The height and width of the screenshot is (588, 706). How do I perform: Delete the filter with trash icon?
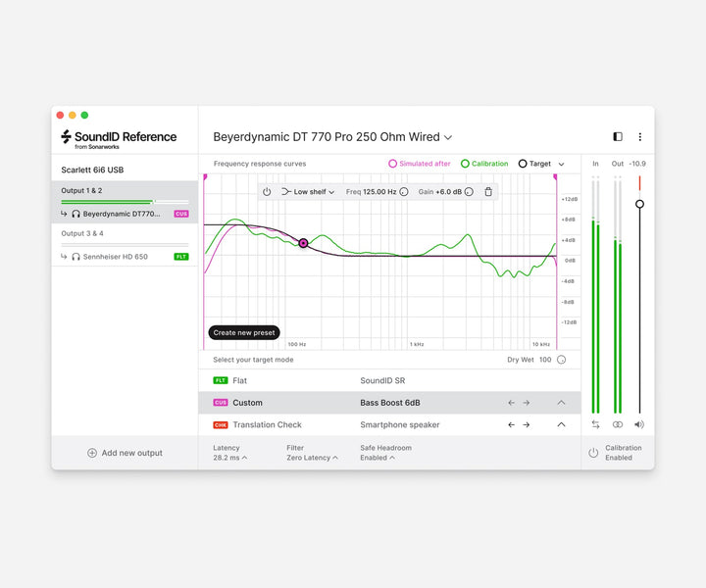[488, 192]
